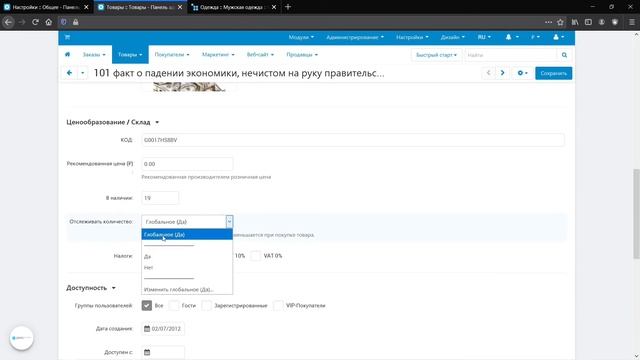
Task: Close the Товары : Товары browser tab
Action: tap(180, 7)
